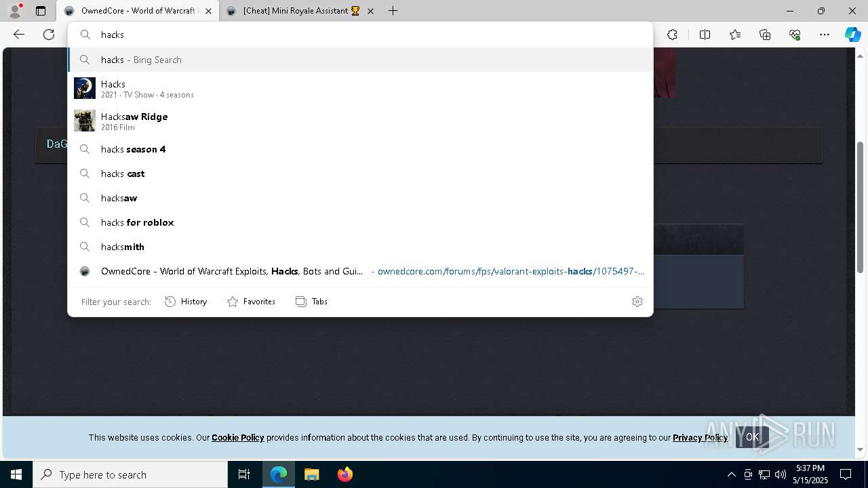Close the OwnedCore tab
This screenshot has width=868, height=488.
[208, 11]
